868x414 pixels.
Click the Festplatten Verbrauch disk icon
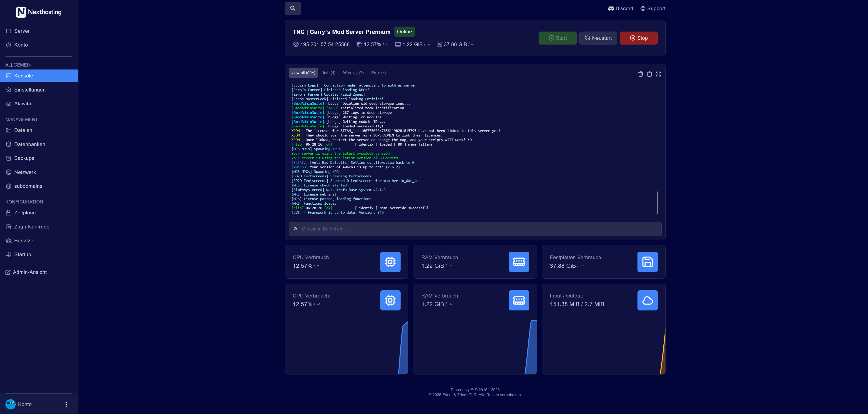[x=647, y=262]
